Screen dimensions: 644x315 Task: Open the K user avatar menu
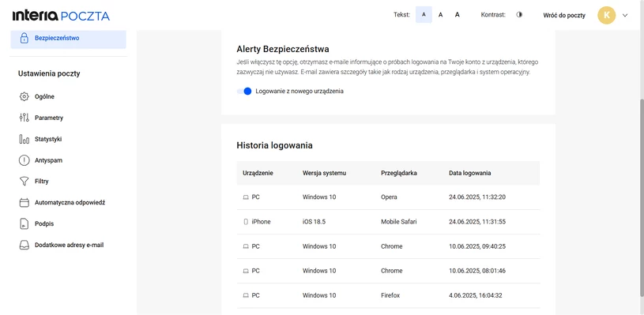coord(607,15)
